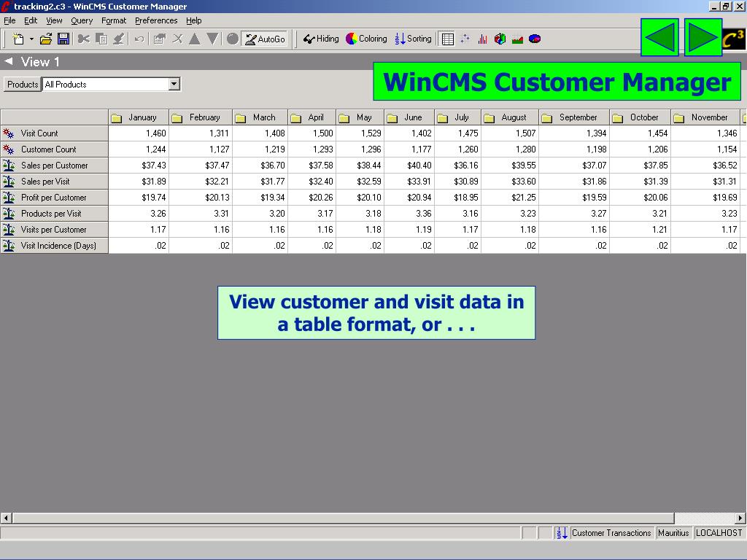Copy using the toolbar copy icon
The image size is (747, 560).
point(101,39)
